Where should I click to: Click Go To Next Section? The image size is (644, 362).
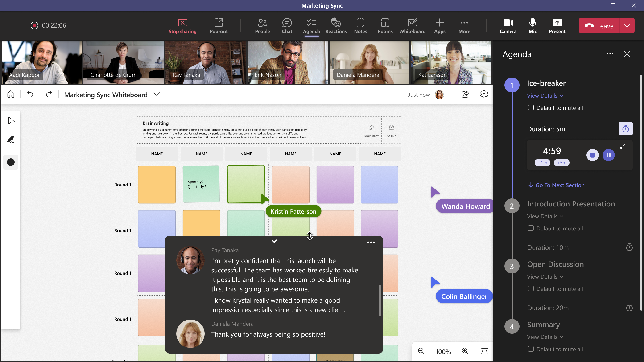(556, 185)
